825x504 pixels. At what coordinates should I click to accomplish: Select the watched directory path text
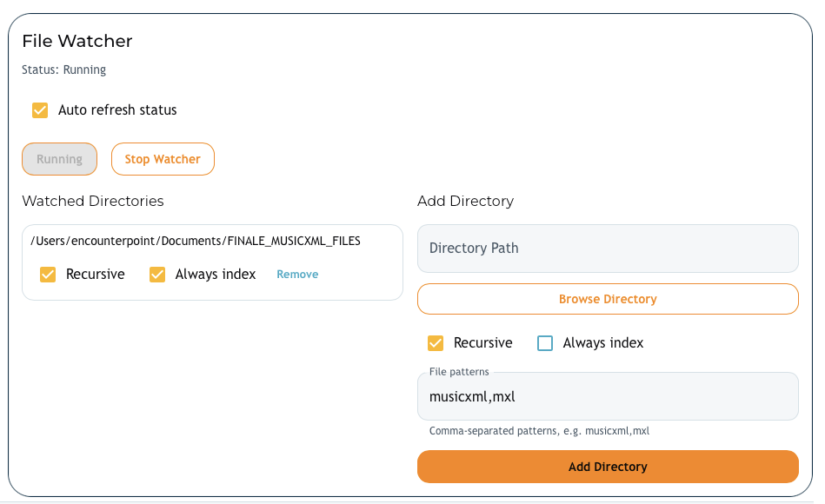195,241
